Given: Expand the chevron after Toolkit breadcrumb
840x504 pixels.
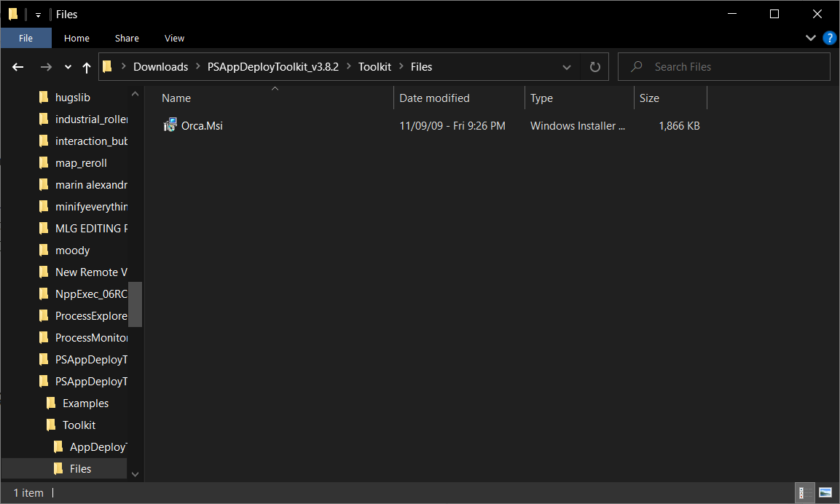Looking at the screenshot, I should coord(401,66).
